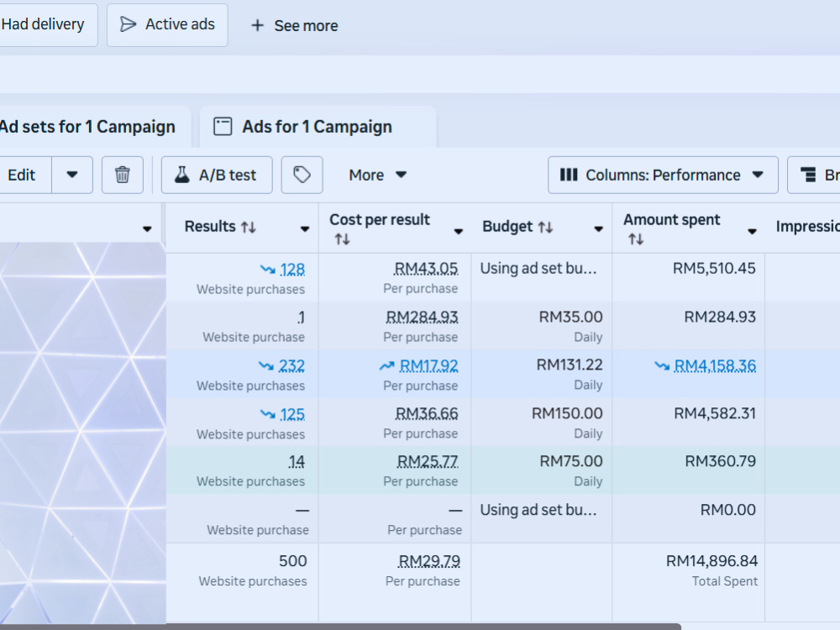Open Cost per result column options arrow
The width and height of the screenshot is (840, 630).
pos(459,232)
